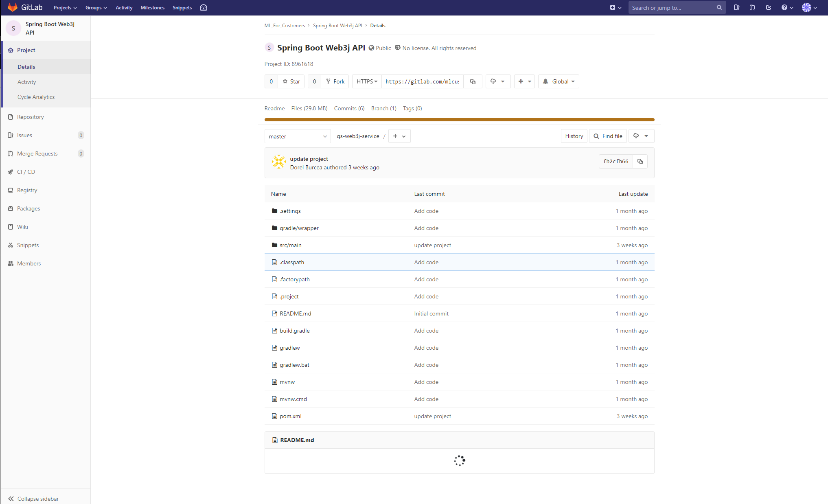Open the download source code dropdown near clone URL
The height and width of the screenshot is (504, 828).
[498, 81]
